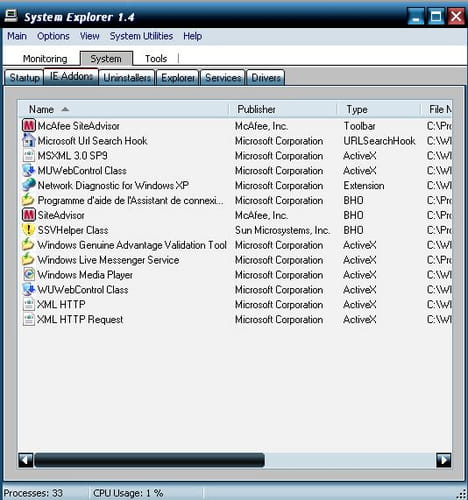
Task: Select the WUWebControl Class entry
Action: tap(83, 290)
